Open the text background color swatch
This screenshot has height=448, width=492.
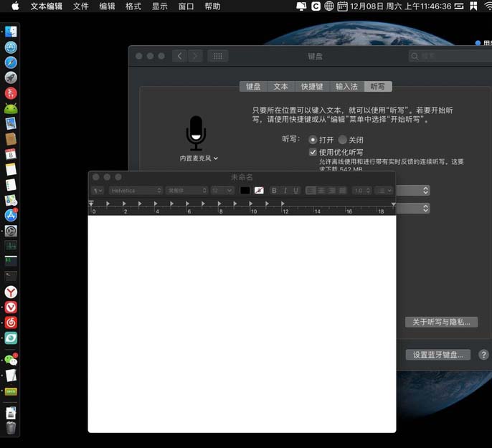pyautogui.click(x=259, y=191)
